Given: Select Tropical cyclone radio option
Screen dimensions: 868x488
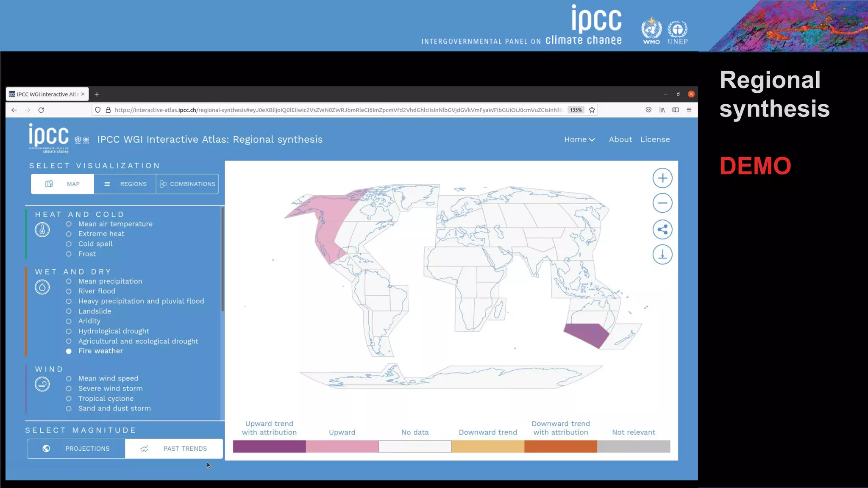Looking at the screenshot, I should pos(69,399).
